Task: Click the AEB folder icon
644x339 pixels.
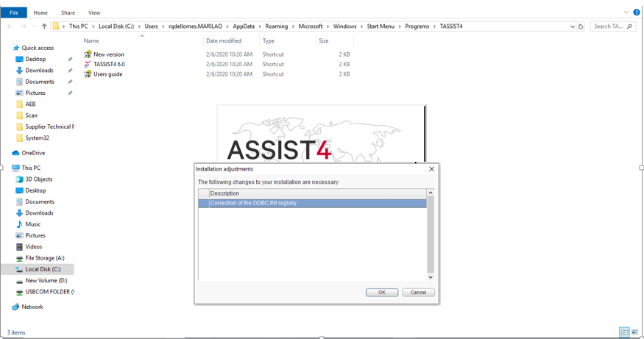Action: click(x=19, y=104)
